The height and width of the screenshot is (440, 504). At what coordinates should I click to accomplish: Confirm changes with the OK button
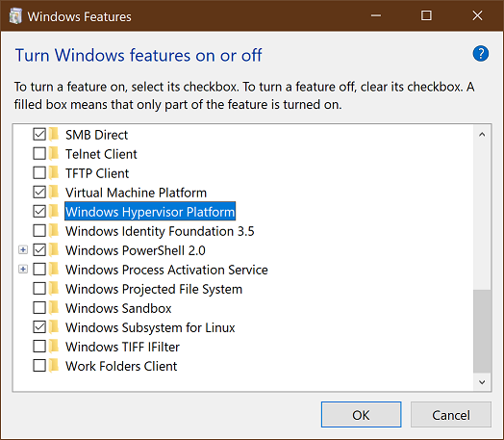click(361, 415)
